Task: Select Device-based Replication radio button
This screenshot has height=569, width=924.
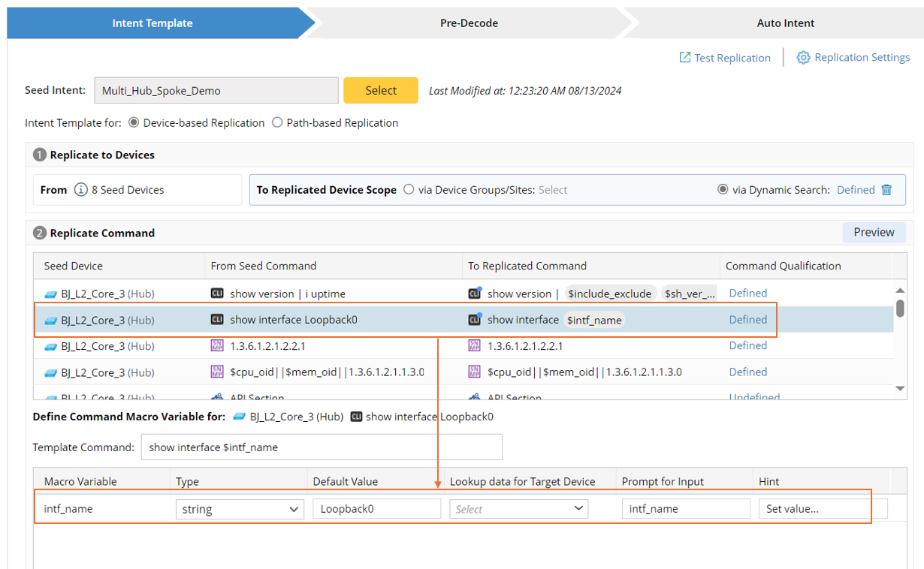Action: pyautogui.click(x=134, y=122)
